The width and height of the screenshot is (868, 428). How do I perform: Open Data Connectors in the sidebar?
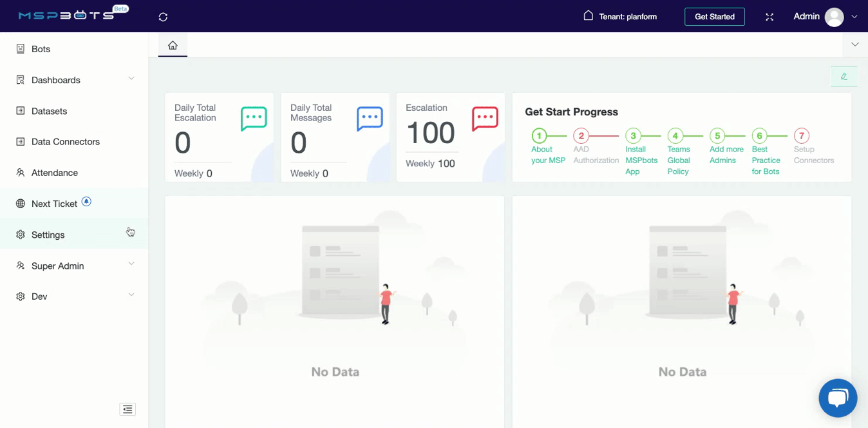click(x=74, y=142)
